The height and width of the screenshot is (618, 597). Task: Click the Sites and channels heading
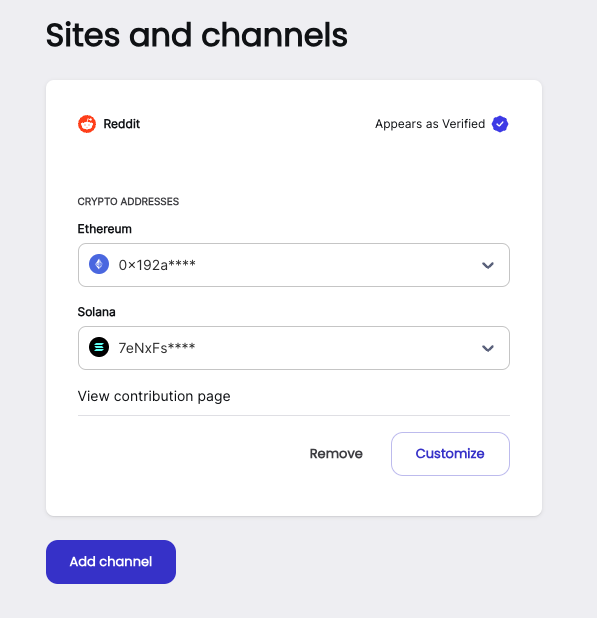[x=197, y=35]
